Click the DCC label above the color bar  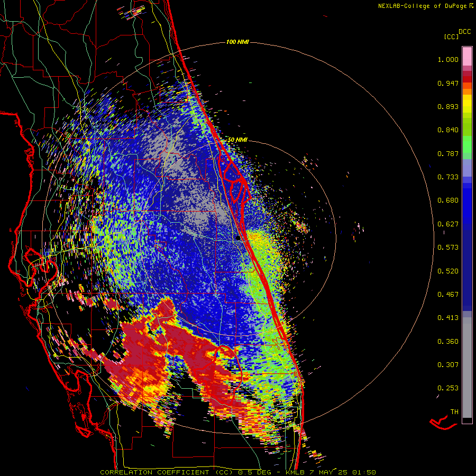(x=465, y=32)
